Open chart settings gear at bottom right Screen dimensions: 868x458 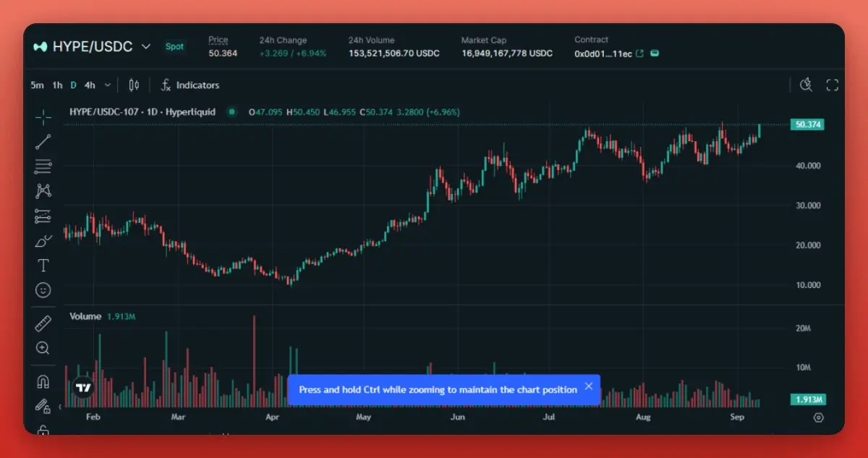819,417
